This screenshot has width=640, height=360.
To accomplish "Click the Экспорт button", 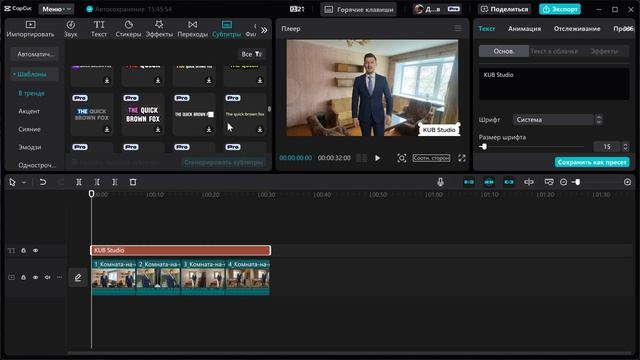I will point(560,9).
